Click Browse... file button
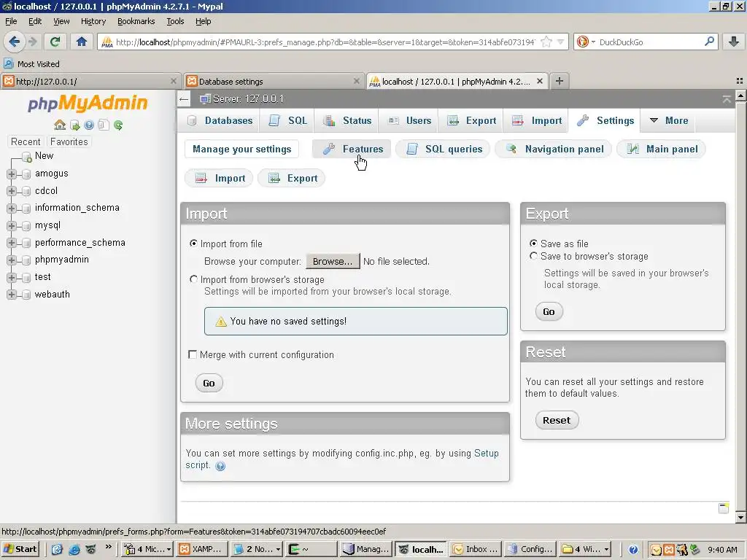The image size is (747, 560). coord(333,261)
